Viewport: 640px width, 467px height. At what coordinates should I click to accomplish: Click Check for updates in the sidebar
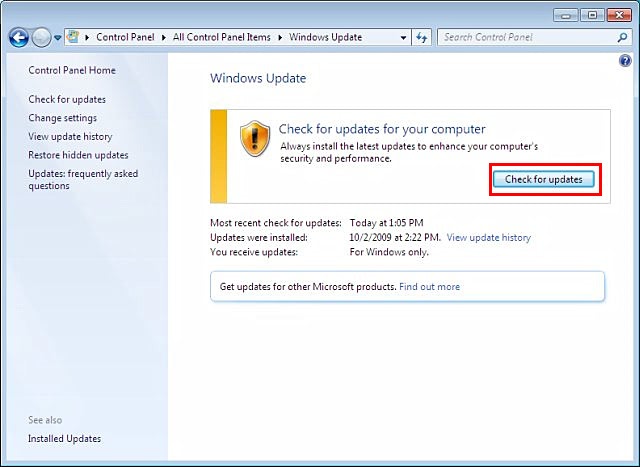click(67, 99)
